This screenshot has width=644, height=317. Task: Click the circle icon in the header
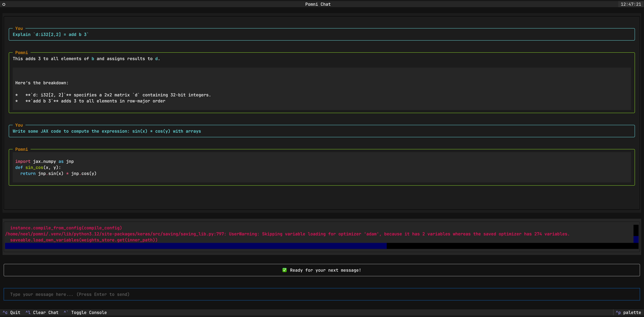[4, 4]
